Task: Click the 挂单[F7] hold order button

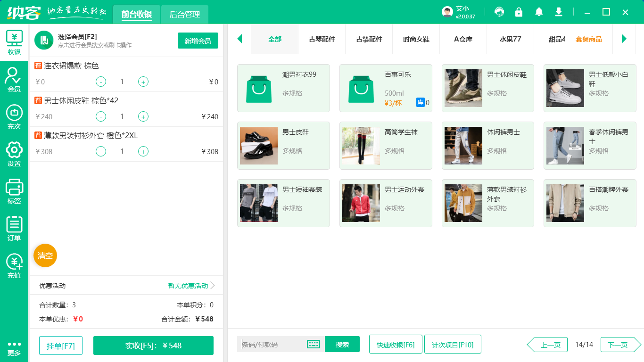Action: pos(61,346)
